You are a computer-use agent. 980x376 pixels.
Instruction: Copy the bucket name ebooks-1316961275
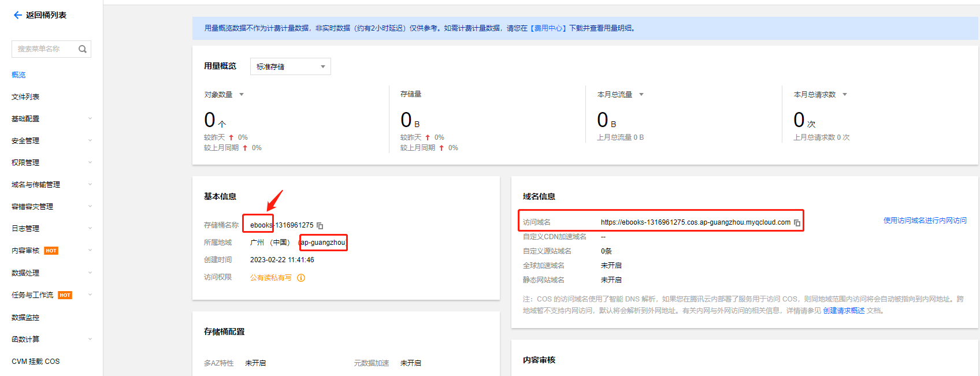320,226
